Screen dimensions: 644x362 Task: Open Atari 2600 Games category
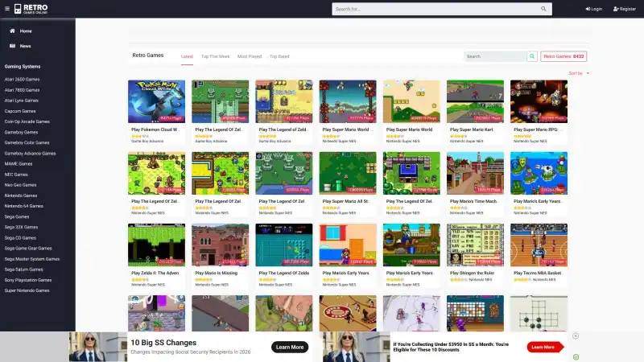click(23, 79)
